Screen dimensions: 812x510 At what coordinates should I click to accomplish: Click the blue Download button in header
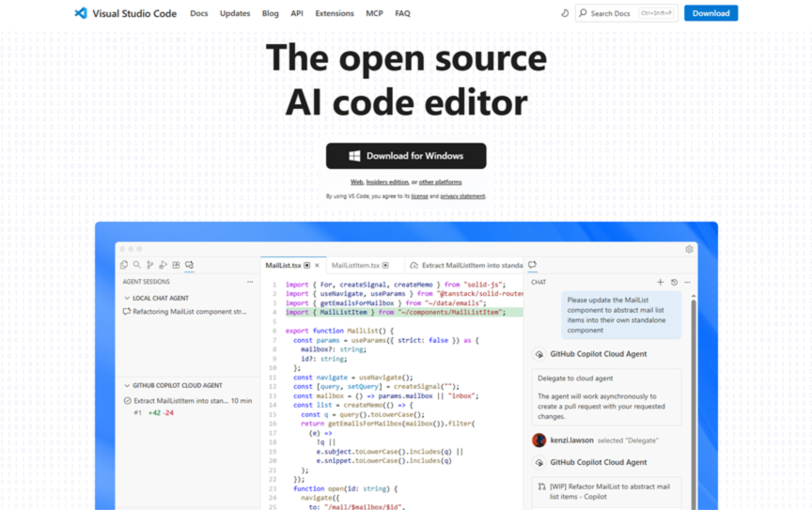pyautogui.click(x=710, y=13)
